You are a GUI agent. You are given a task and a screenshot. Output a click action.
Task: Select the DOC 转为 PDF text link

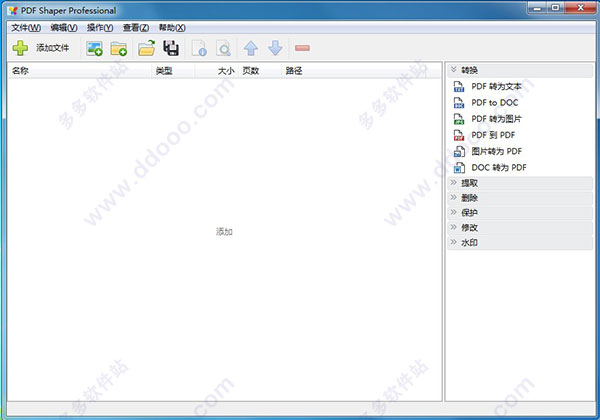coord(499,168)
